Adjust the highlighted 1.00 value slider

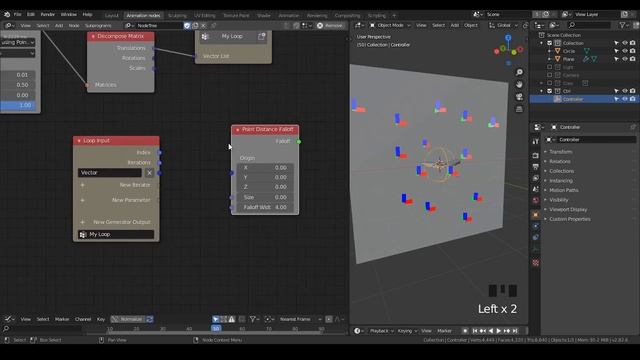[18, 105]
